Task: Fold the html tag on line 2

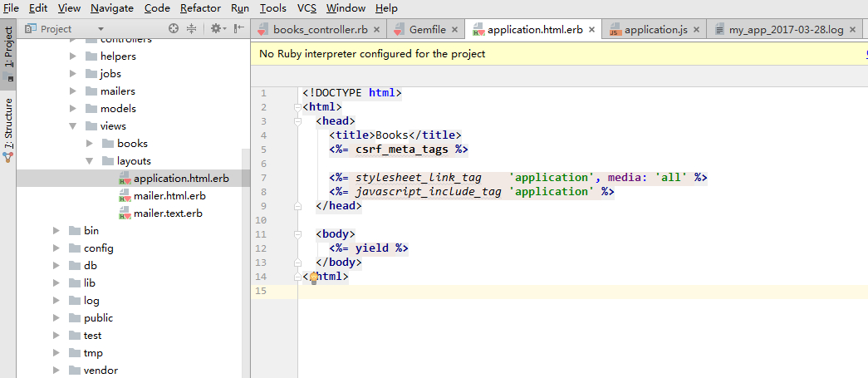Action: (298, 107)
